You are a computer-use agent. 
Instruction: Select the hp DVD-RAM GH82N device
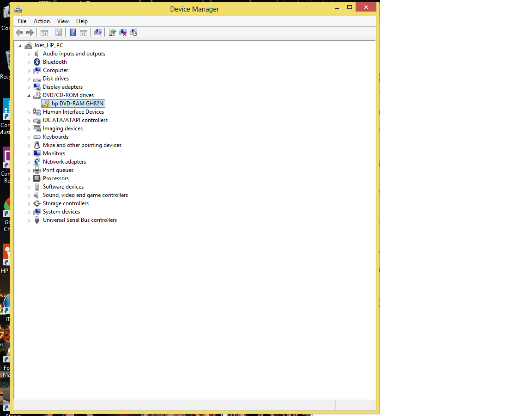[x=73, y=103]
